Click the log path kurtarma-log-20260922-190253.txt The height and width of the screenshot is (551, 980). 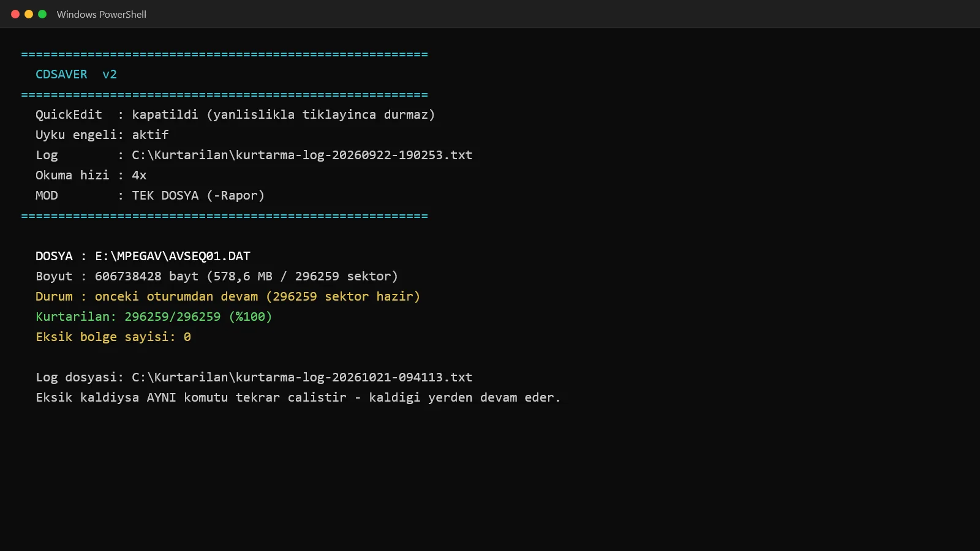[302, 155]
